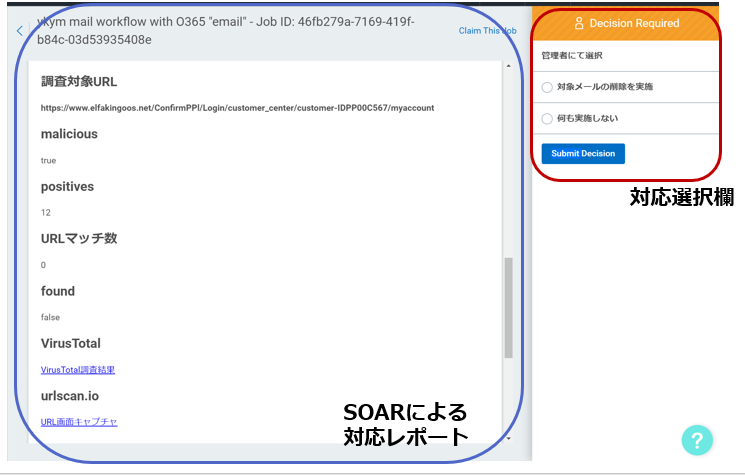Open the help question mark bubble
The image size is (745, 475).
click(697, 440)
